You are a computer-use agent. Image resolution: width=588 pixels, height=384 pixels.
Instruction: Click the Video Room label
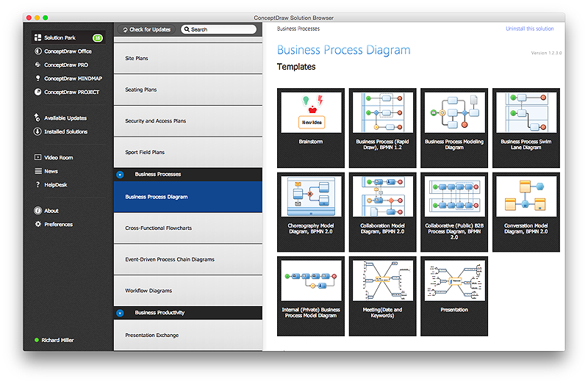click(x=59, y=158)
